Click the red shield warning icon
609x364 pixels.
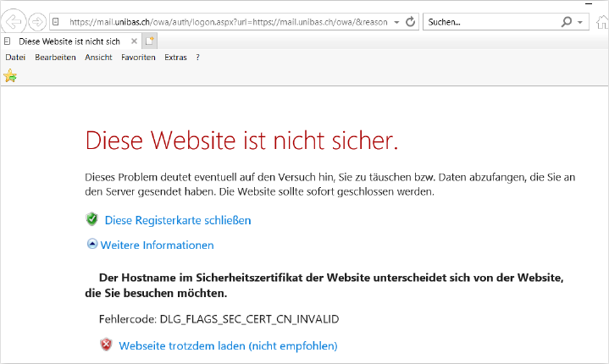pyautogui.click(x=106, y=345)
